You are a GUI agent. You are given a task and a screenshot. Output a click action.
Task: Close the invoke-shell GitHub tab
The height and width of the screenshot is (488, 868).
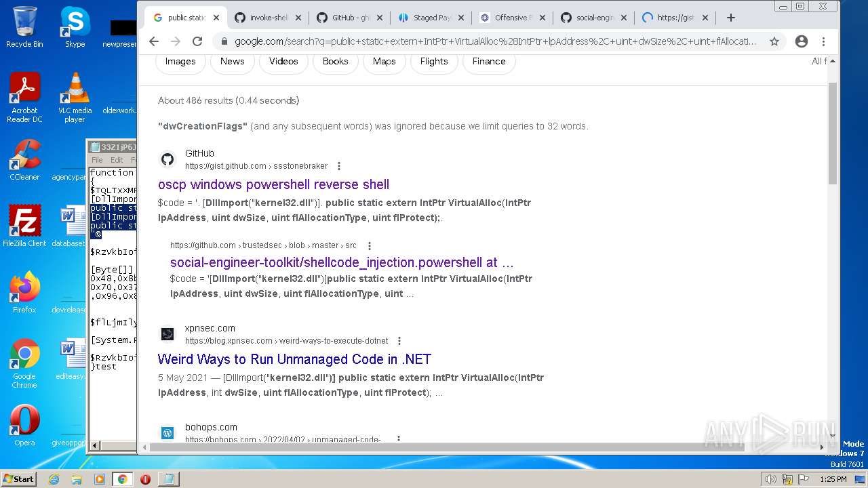tap(298, 18)
